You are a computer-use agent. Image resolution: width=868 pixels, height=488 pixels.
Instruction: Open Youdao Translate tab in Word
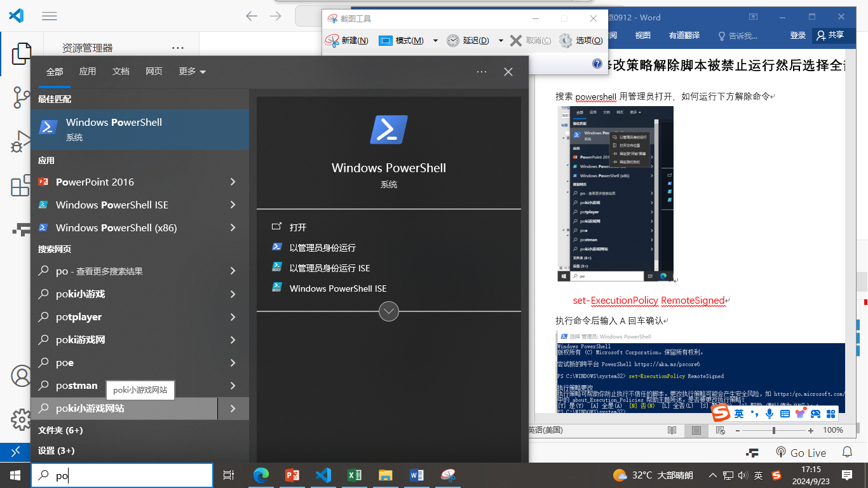[684, 36]
